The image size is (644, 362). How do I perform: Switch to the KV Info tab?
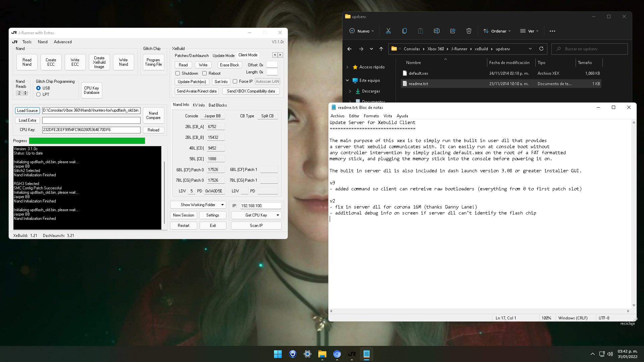point(199,105)
